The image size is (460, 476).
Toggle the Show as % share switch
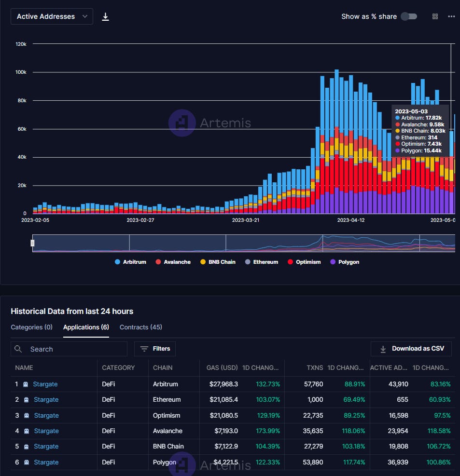(x=409, y=16)
